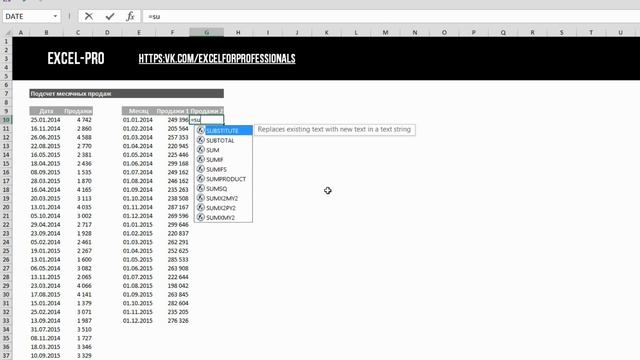Screen dimensions: 640x360
Task: Choose SUBSTITUTE from the autocomplete list
Action: coord(223,131)
